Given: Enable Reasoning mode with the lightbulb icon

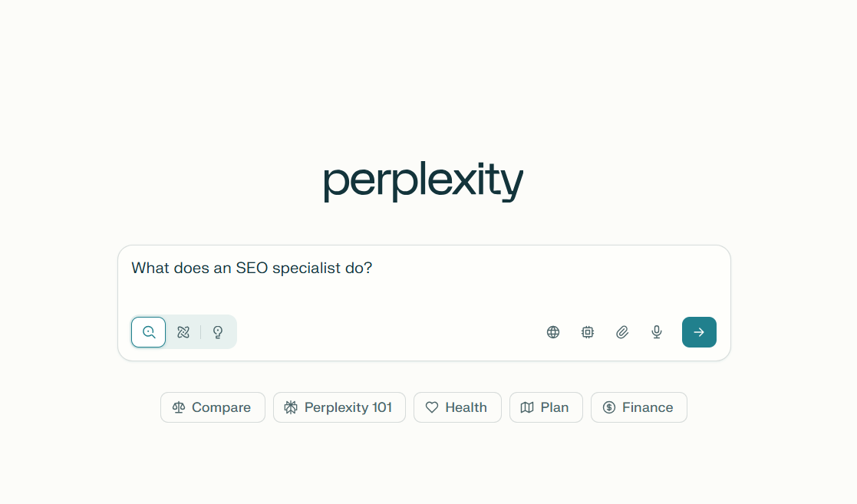Looking at the screenshot, I should [218, 332].
